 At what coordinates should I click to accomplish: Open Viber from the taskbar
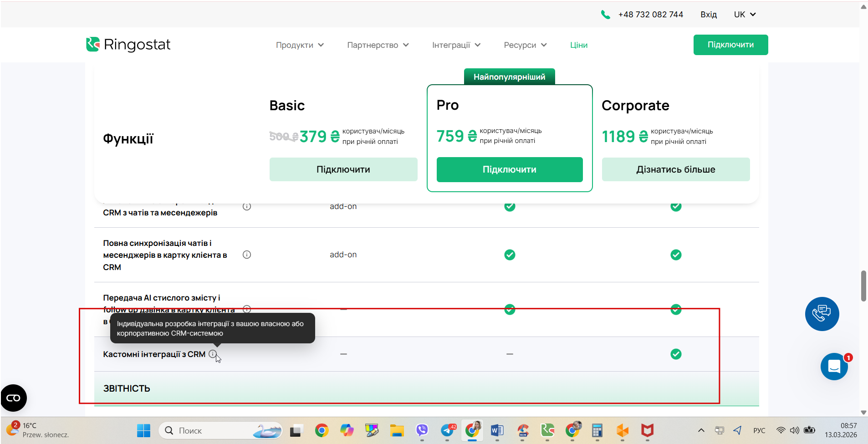click(x=422, y=430)
